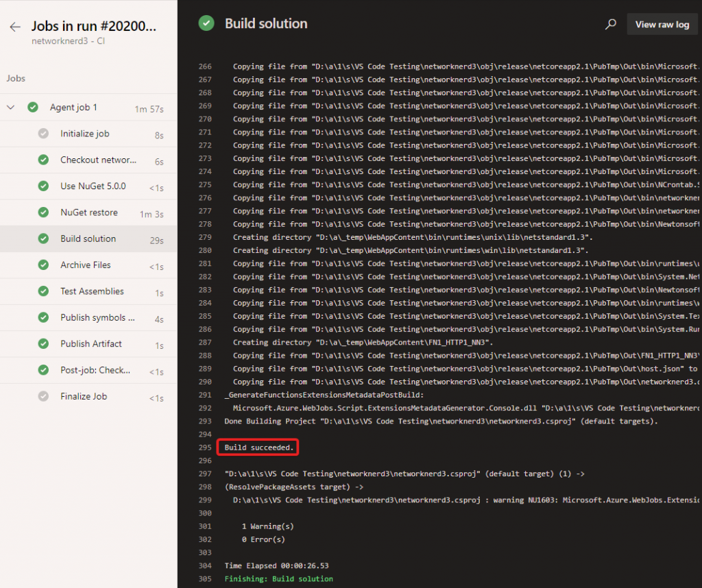
Task: Open the Test Assemblies step
Action: point(88,291)
